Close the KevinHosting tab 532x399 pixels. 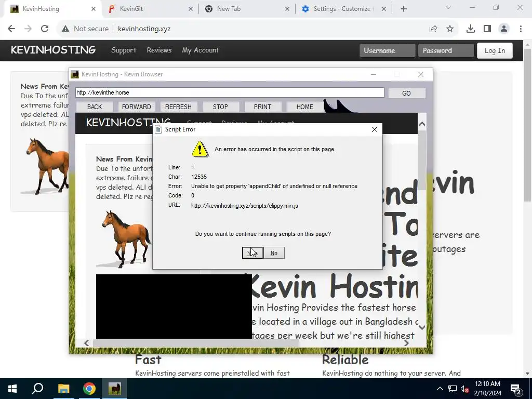[x=94, y=9]
